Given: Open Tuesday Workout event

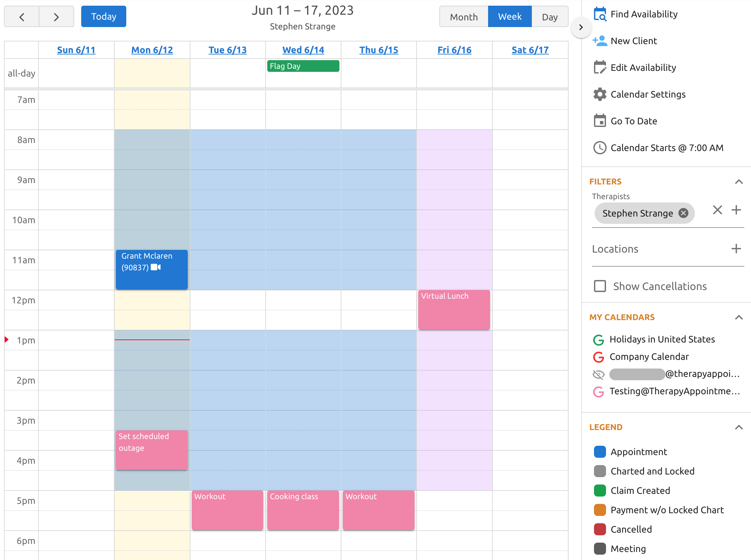Looking at the screenshot, I should (228, 510).
